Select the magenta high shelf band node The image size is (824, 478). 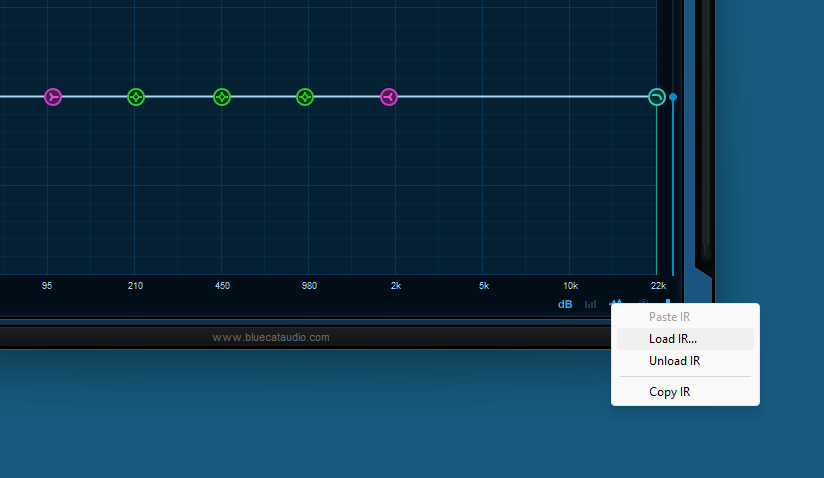(389, 97)
